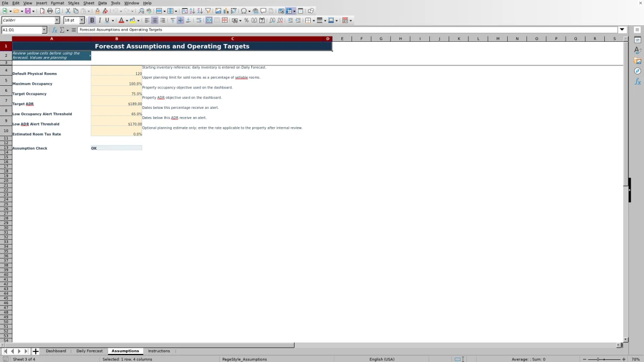The height and width of the screenshot is (362, 644).
Task: Click the Cut scissors icon
Action: (68, 11)
